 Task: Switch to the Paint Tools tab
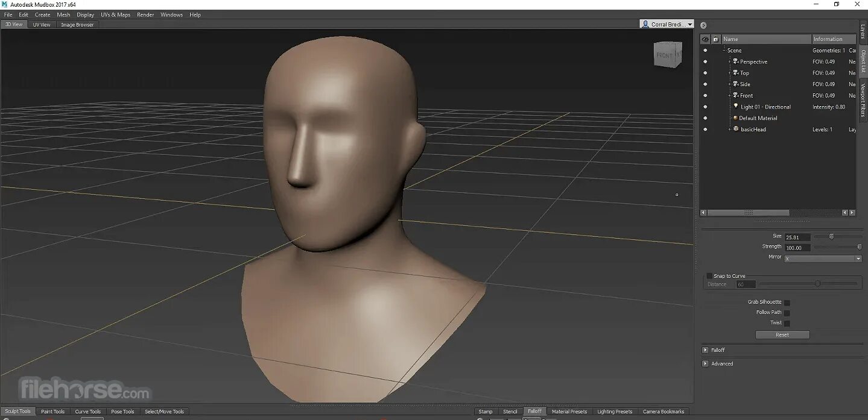(52, 412)
